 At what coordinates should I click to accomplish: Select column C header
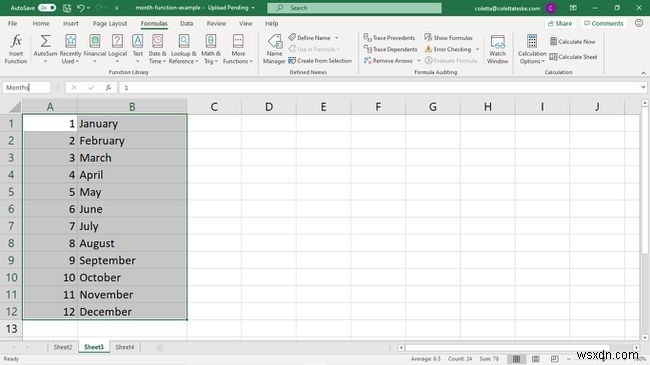[214, 107]
